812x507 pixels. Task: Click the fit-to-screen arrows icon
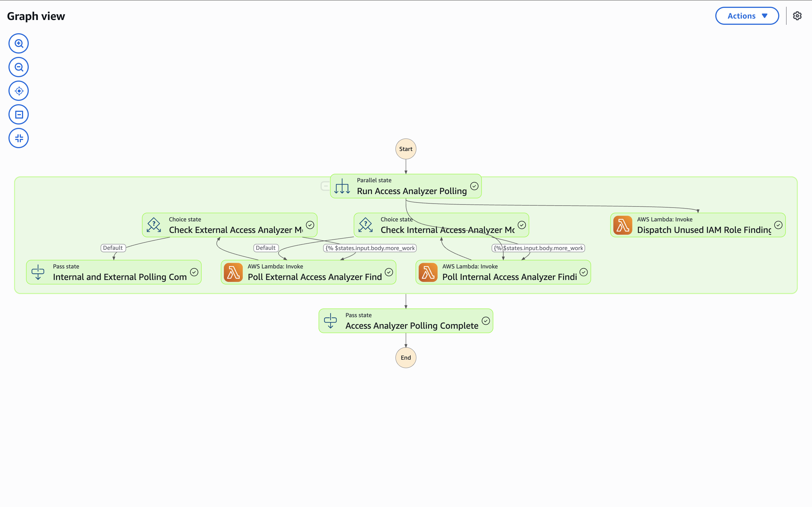pos(18,138)
